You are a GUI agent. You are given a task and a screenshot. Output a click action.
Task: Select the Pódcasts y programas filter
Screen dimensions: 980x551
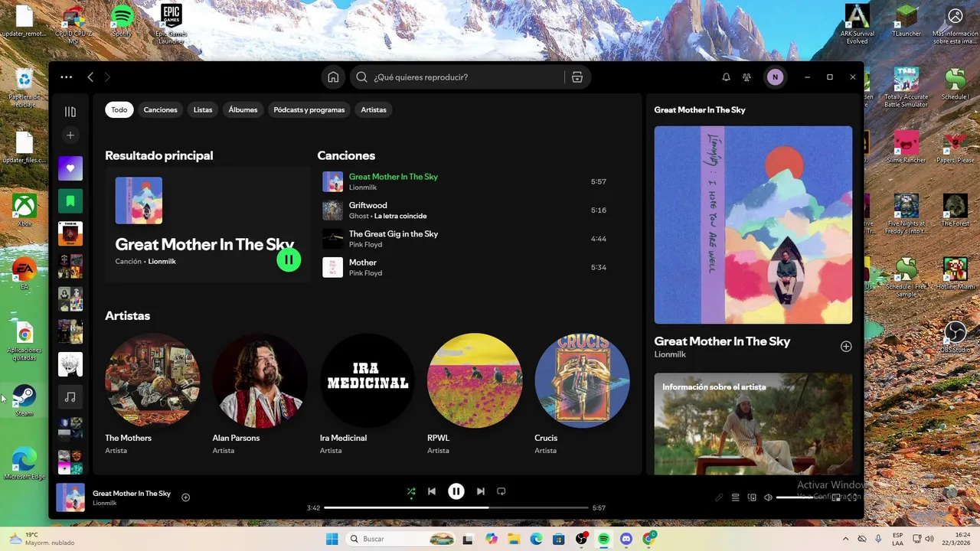point(309,109)
